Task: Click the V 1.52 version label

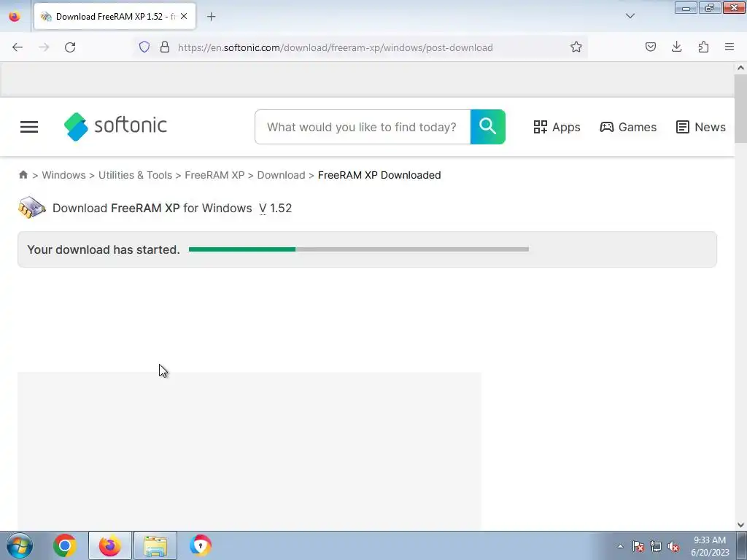Action: (275, 208)
